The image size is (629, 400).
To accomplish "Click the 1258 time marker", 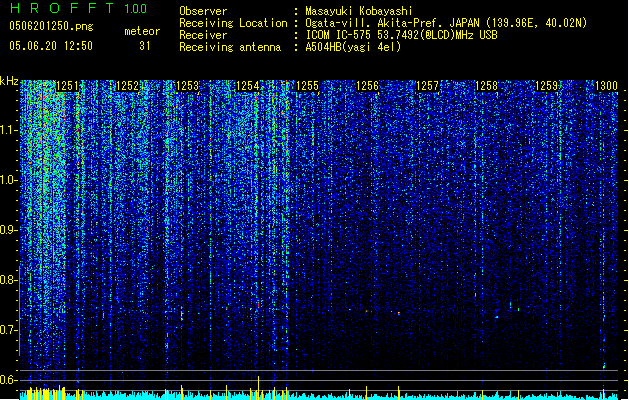I will pyautogui.click(x=487, y=86).
